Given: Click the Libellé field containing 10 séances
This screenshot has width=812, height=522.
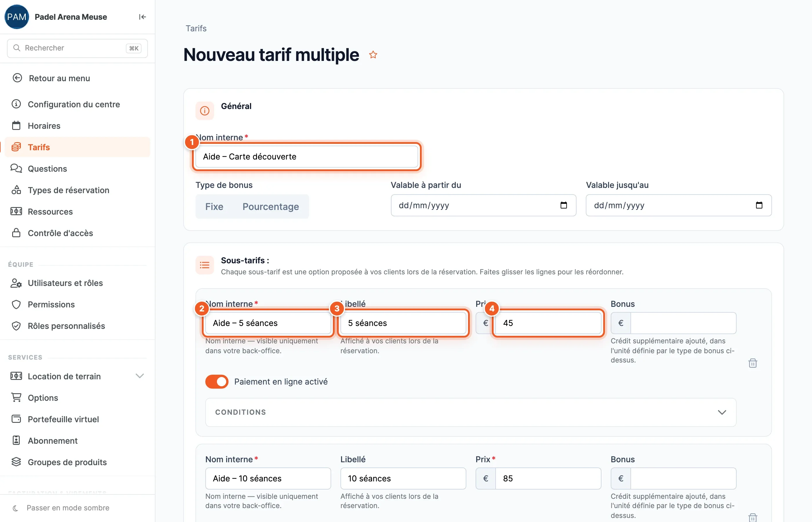Looking at the screenshot, I should 403,478.
